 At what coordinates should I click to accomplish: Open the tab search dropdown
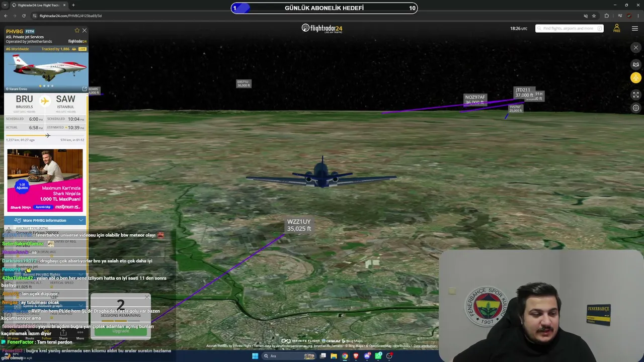(x=5, y=5)
